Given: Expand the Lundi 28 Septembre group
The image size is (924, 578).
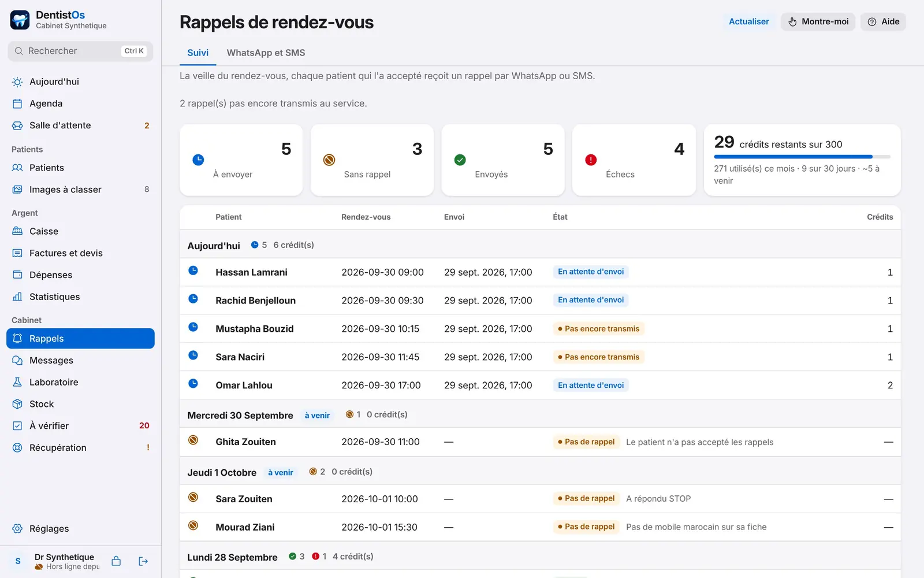Looking at the screenshot, I should [x=540, y=557].
